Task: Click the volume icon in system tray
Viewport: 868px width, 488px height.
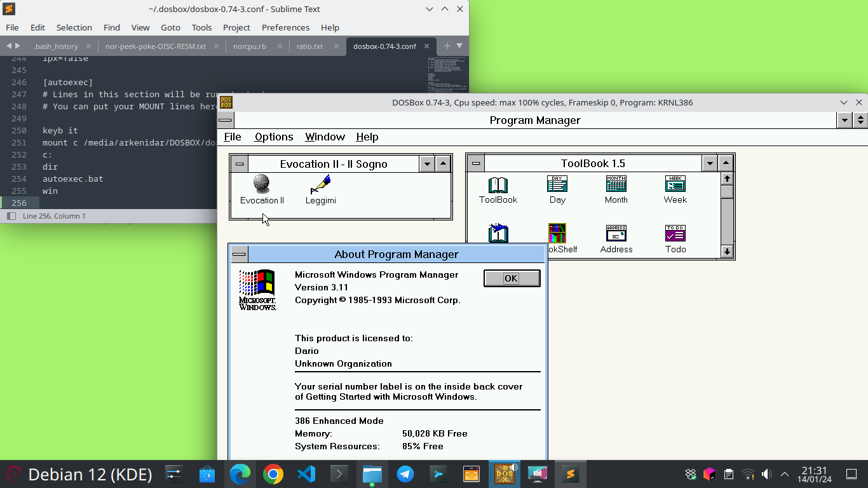Action: tap(767, 474)
